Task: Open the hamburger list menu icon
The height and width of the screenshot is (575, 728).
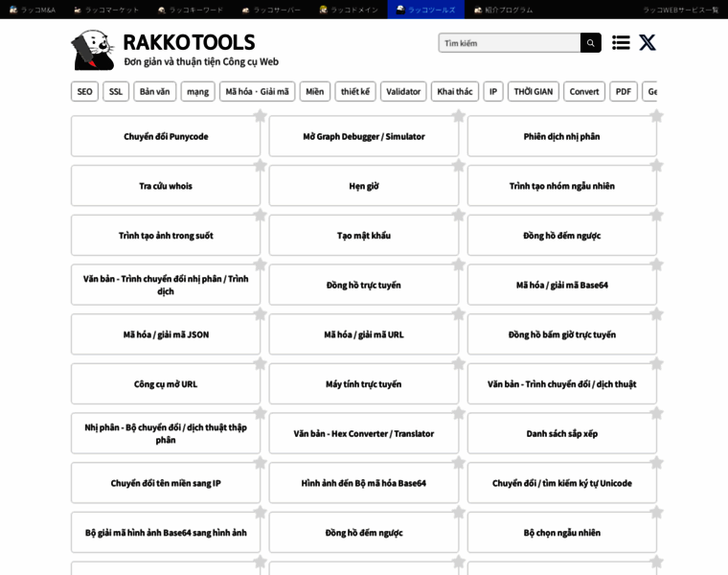Action: click(x=621, y=43)
